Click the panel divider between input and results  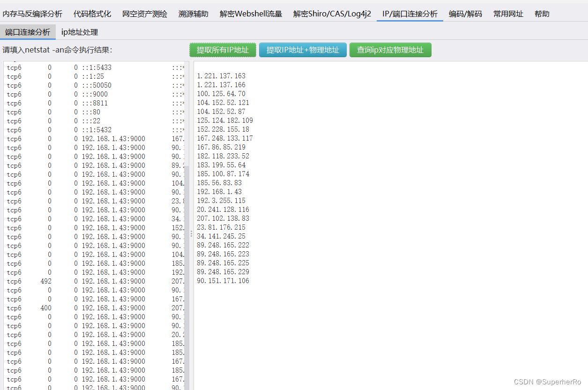pyautogui.click(x=192, y=233)
